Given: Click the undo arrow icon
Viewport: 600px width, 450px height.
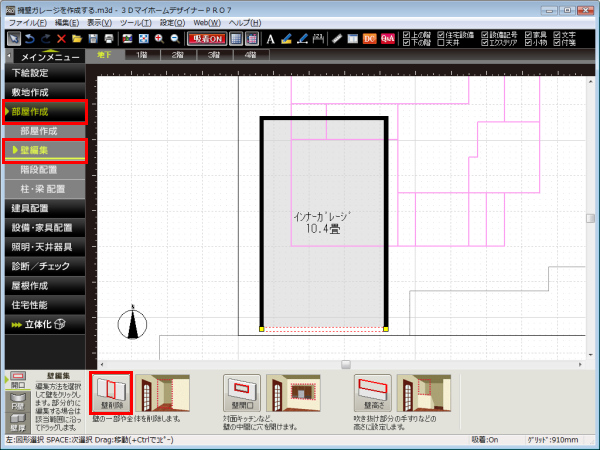Looking at the screenshot, I should pos(28,38).
